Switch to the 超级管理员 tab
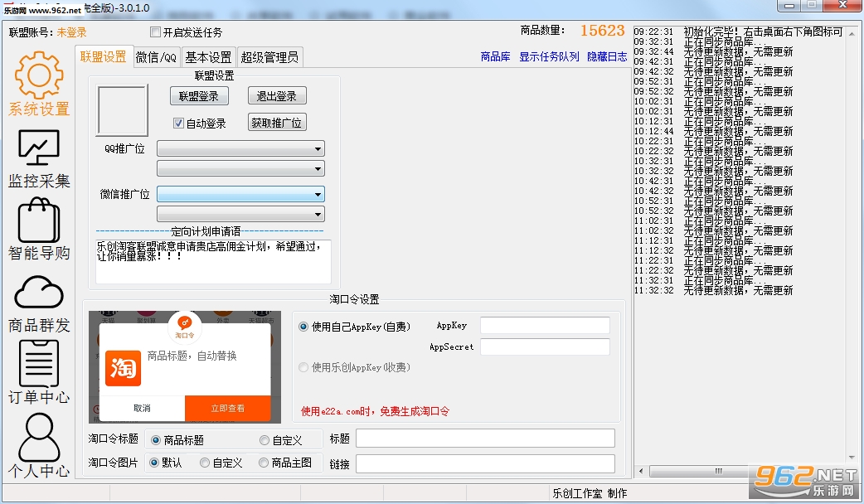864x504 pixels. pos(269,57)
